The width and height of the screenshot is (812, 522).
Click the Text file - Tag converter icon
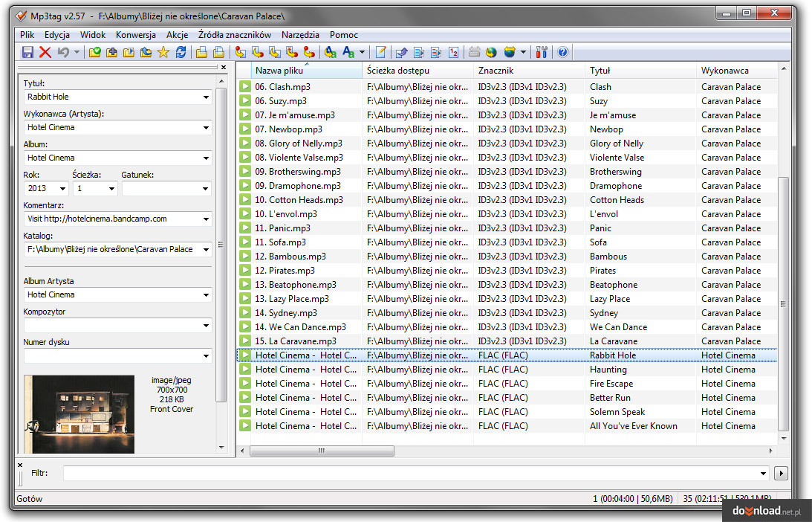click(x=292, y=52)
